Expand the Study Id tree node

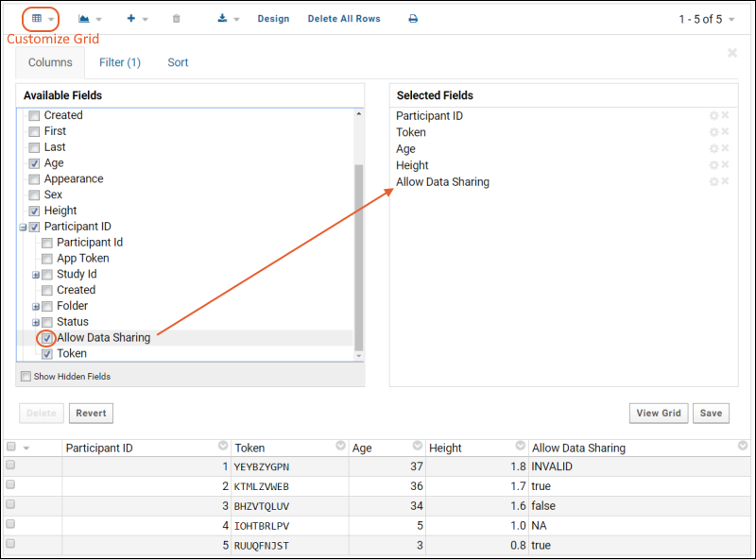click(36, 275)
